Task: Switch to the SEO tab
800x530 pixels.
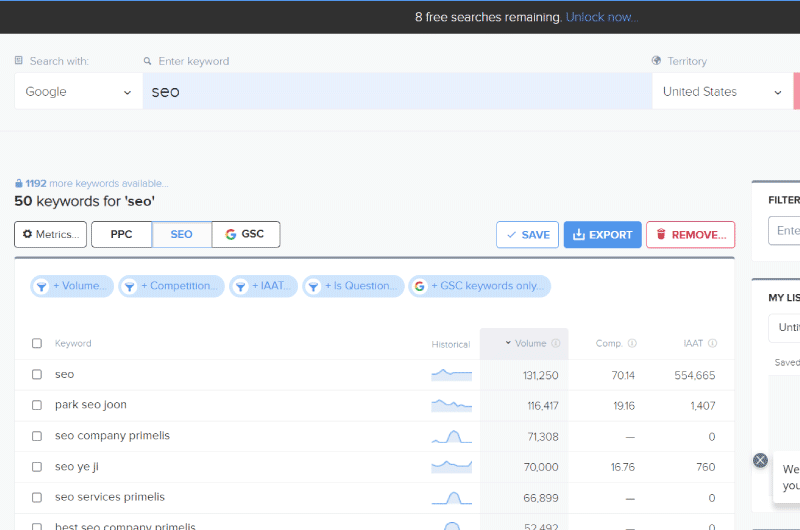Action: (x=182, y=235)
